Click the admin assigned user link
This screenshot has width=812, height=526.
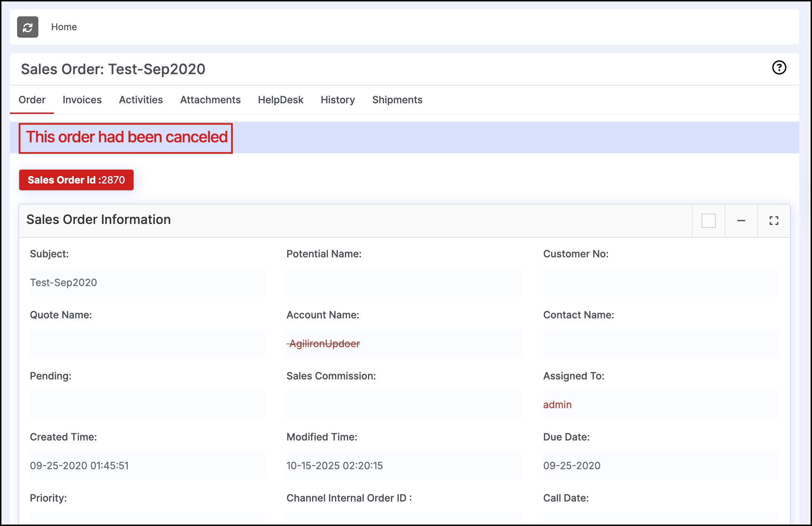point(557,405)
